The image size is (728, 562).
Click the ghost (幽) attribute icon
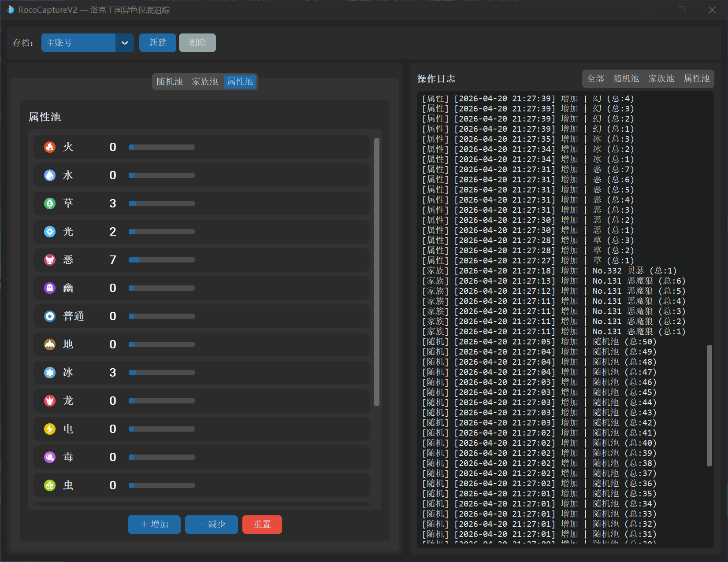[x=50, y=288]
